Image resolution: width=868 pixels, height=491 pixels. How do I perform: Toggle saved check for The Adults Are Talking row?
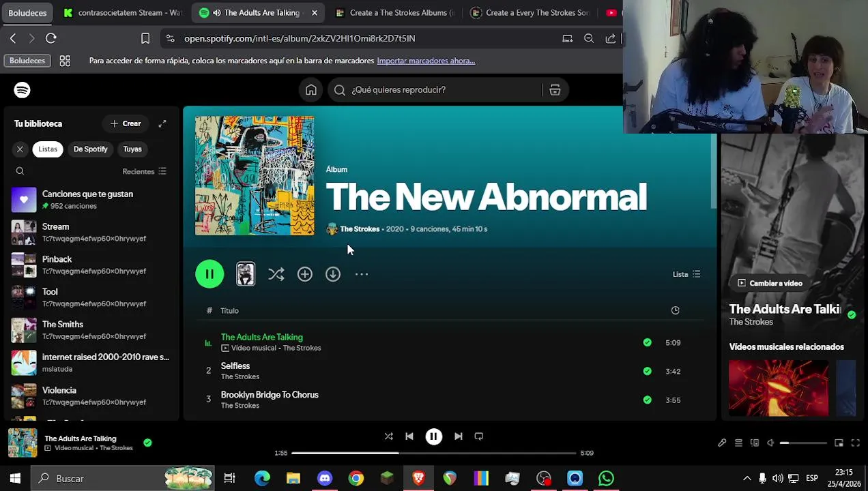pyautogui.click(x=647, y=343)
